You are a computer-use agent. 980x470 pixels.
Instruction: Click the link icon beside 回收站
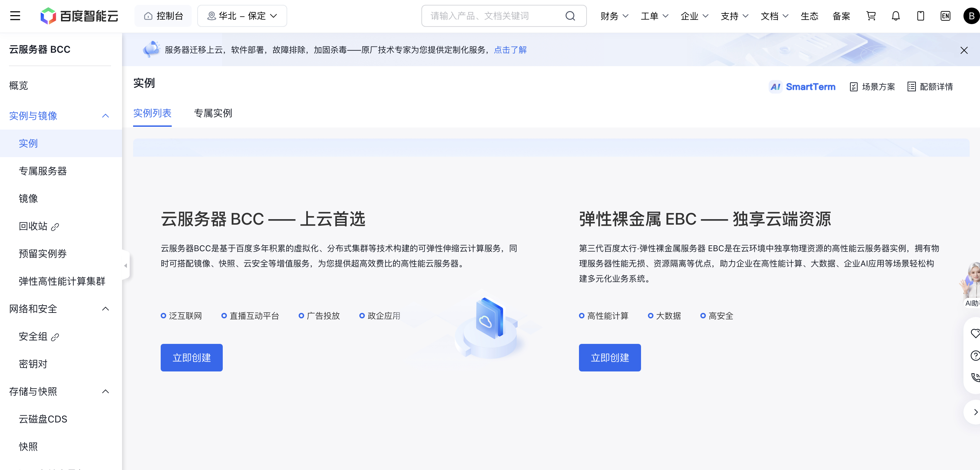click(x=55, y=227)
